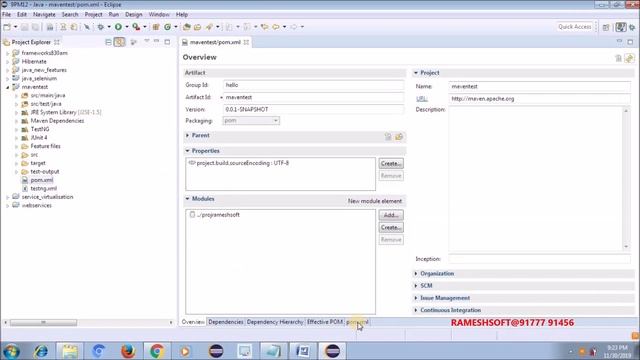Click the Windows Start button

click(x=11, y=351)
